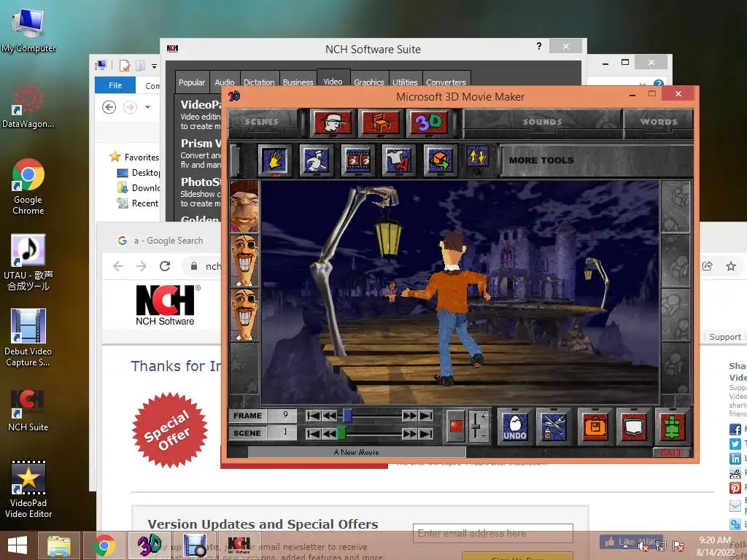The height and width of the screenshot is (560, 747).
Task: Select the hand Action tool
Action: [x=274, y=160]
